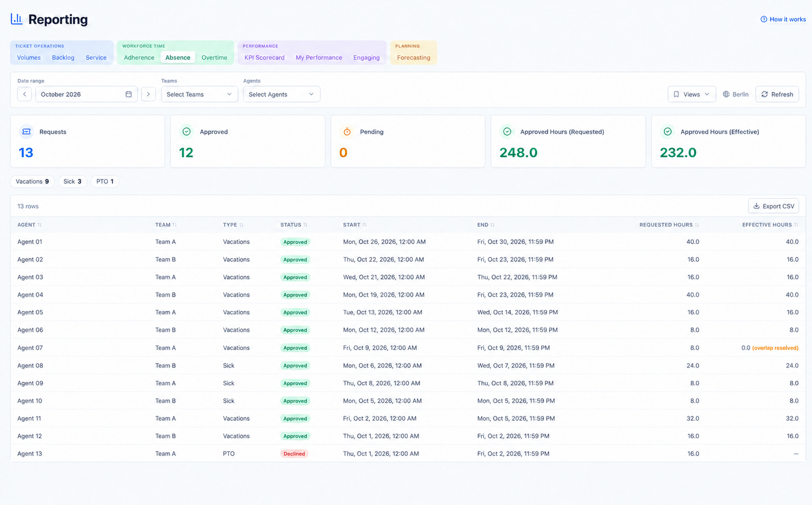Click the globe timezone icon beside Berlin
The width and height of the screenshot is (812, 505).
pos(726,94)
